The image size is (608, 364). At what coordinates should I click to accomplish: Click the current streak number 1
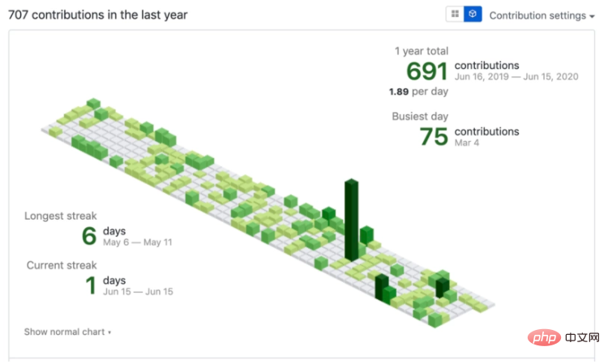tap(92, 285)
